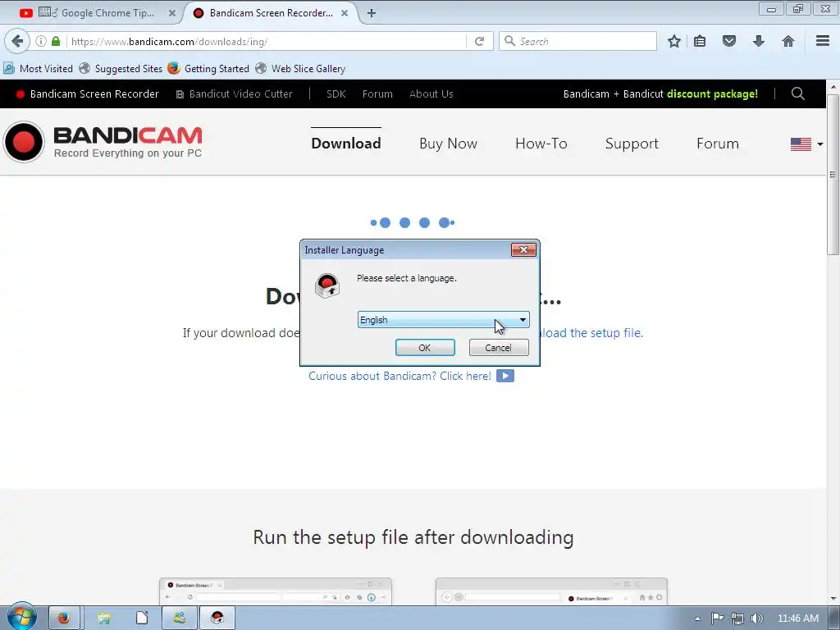The width and height of the screenshot is (840, 630).
Task: Open the Windows Start button
Action: [x=22, y=617]
